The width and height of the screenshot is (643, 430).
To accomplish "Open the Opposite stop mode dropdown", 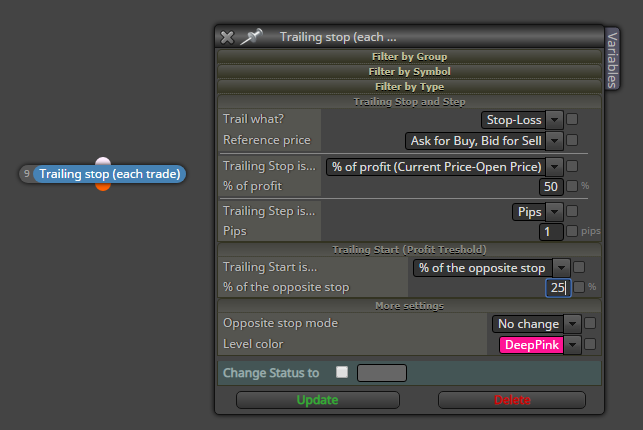I will [536, 324].
